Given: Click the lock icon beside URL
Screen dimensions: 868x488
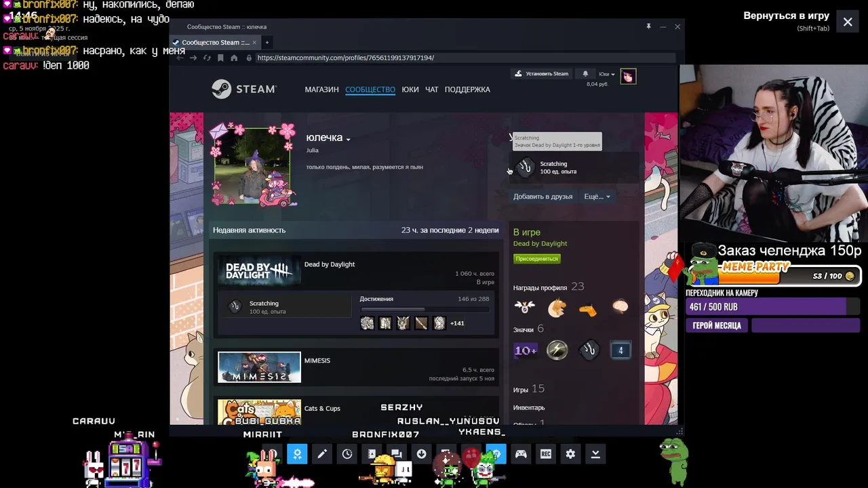Looking at the screenshot, I should (250, 58).
